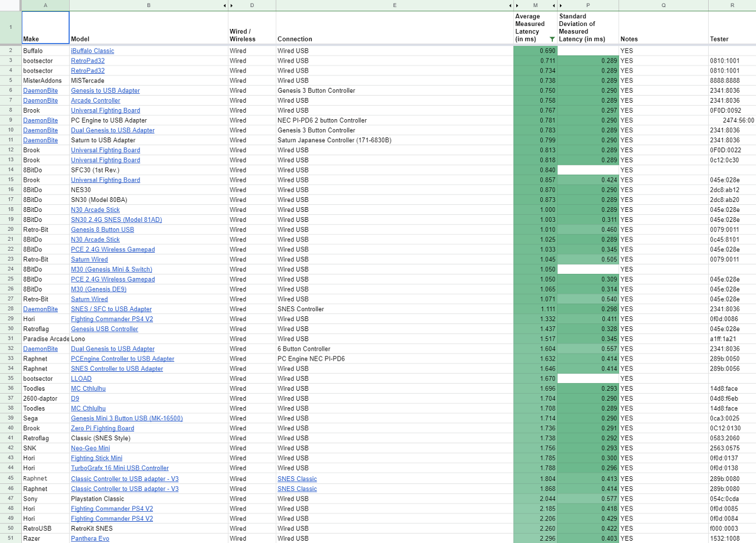Select column R by its letter header
This screenshot has height=543, width=756.
tap(732, 5)
